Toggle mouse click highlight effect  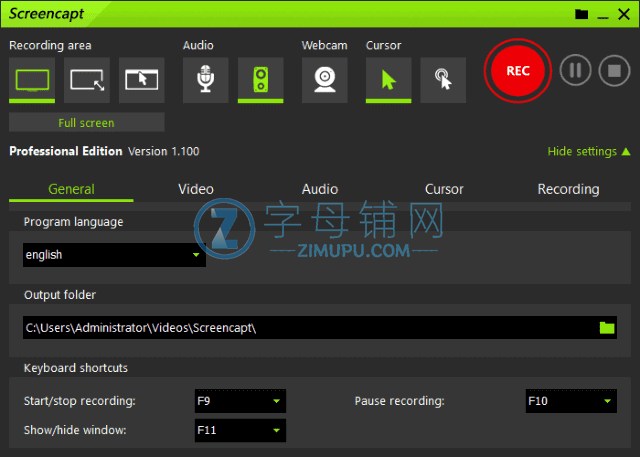[x=443, y=80]
